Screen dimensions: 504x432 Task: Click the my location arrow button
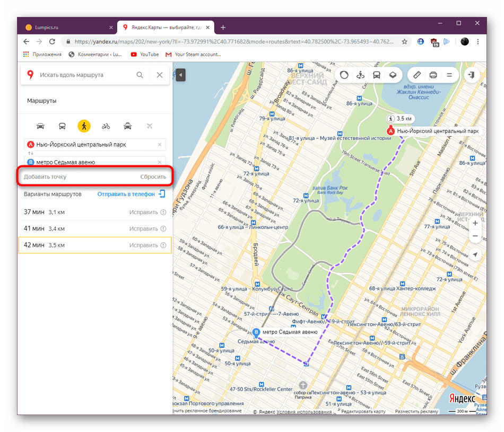tap(475, 254)
